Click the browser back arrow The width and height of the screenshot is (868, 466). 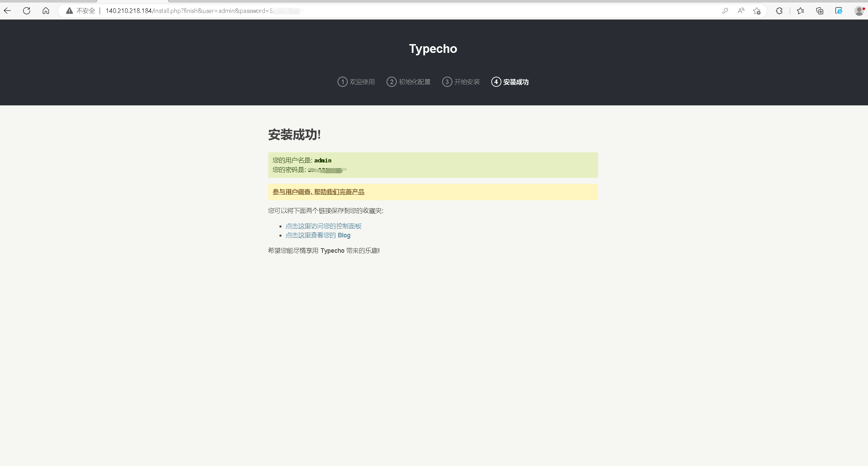coord(7,11)
